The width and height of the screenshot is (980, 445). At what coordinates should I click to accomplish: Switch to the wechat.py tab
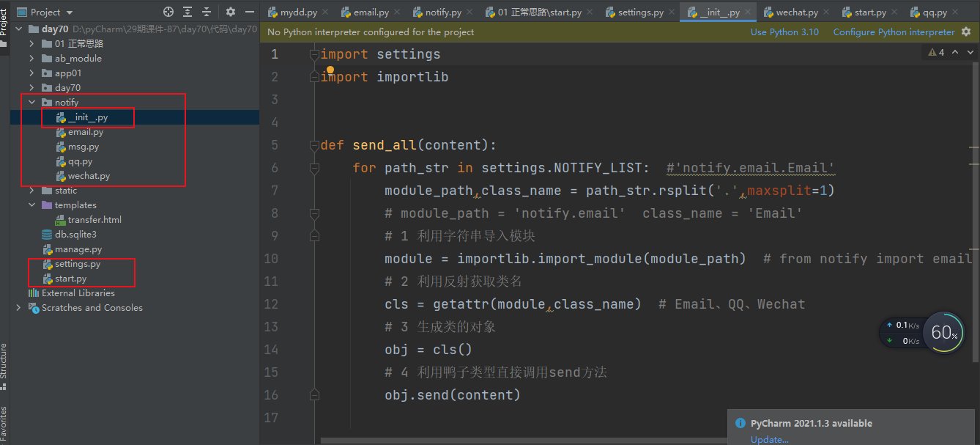[797, 12]
